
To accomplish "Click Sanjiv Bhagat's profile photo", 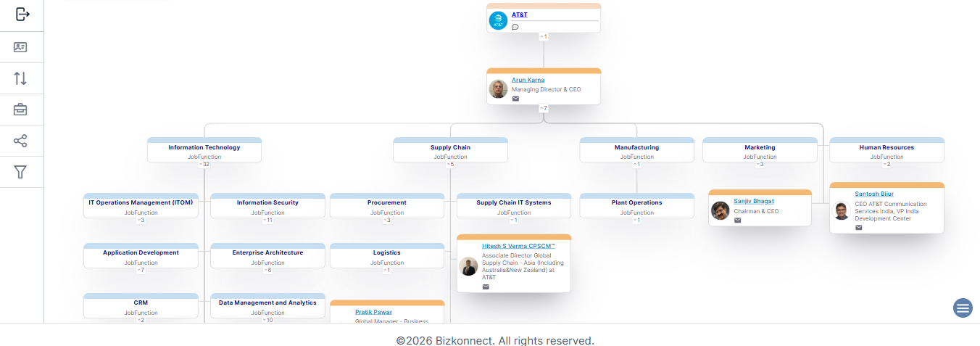I will (720, 210).
